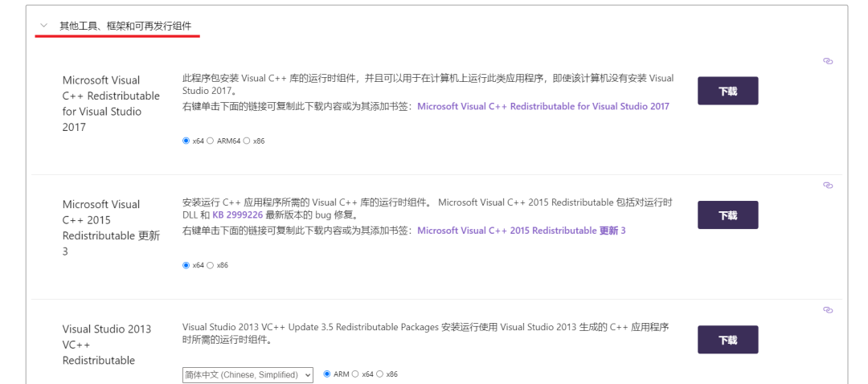Select x86 for Visual Studio 2017 Redistributable

tap(247, 141)
